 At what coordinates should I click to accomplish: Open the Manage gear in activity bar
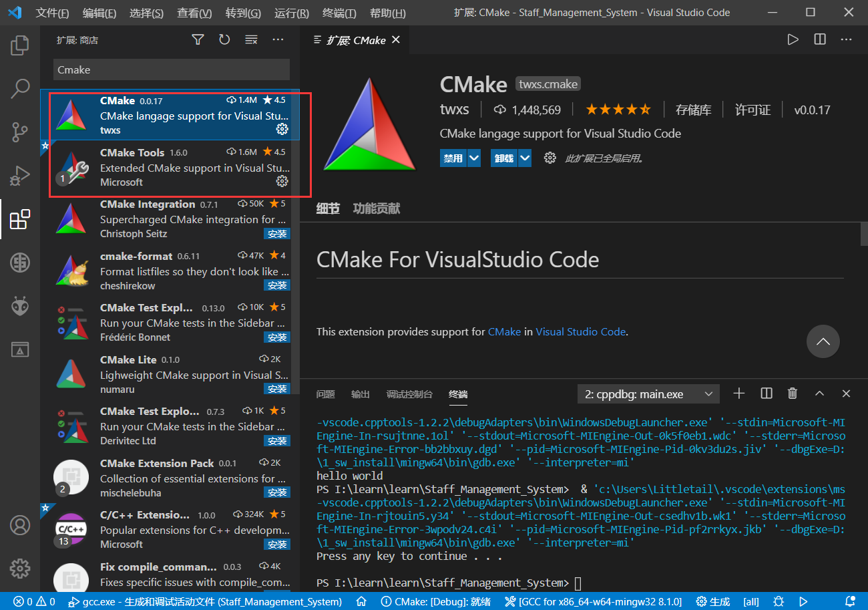tap(20, 569)
